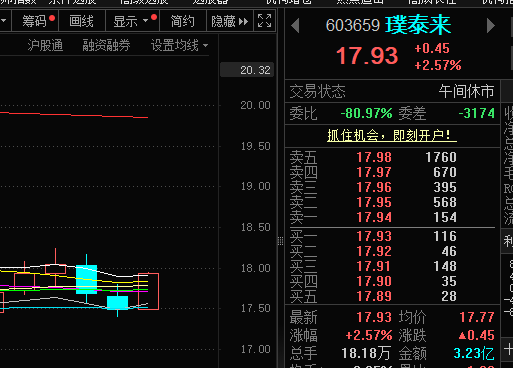
Task: Open the 显示 dropdown menu
Action: click(x=131, y=21)
